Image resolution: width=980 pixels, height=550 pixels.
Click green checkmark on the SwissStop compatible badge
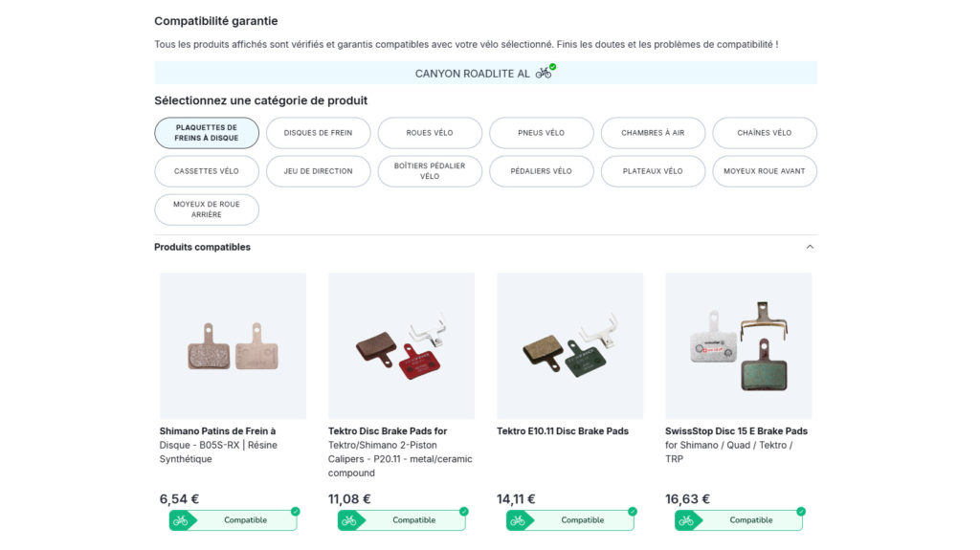pos(800,512)
